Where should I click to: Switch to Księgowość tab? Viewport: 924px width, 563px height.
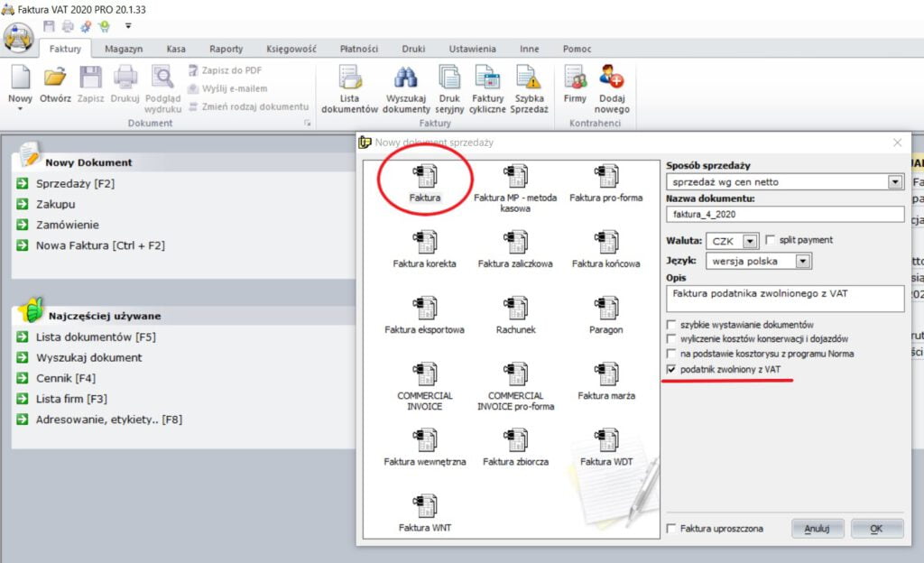pyautogui.click(x=291, y=49)
